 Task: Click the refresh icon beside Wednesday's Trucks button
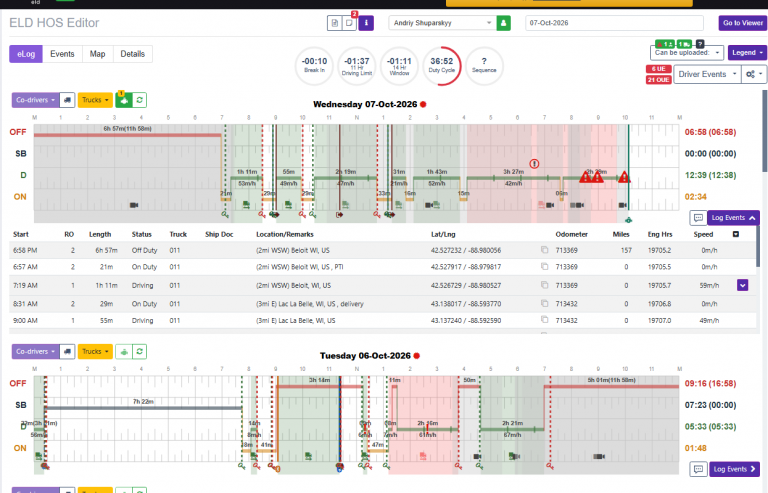[140, 100]
